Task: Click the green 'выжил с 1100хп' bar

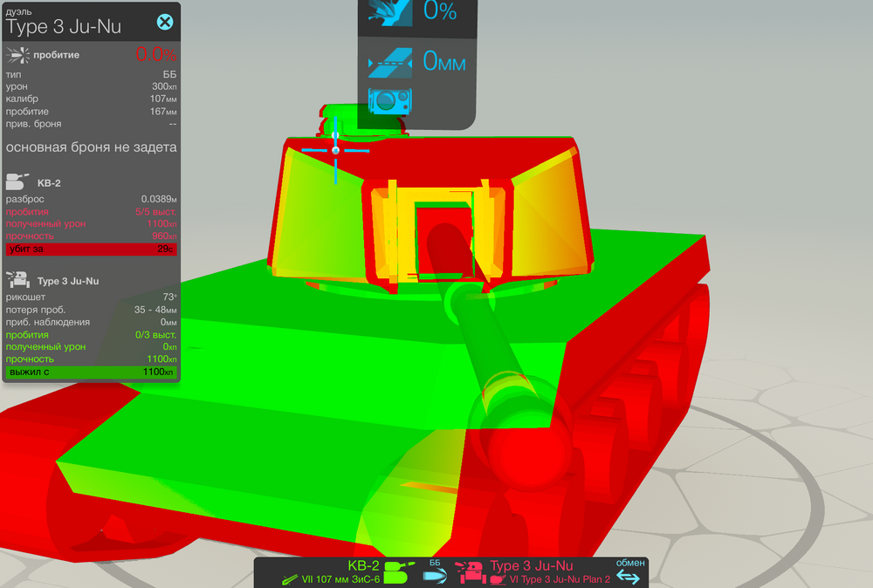Action: tap(92, 372)
